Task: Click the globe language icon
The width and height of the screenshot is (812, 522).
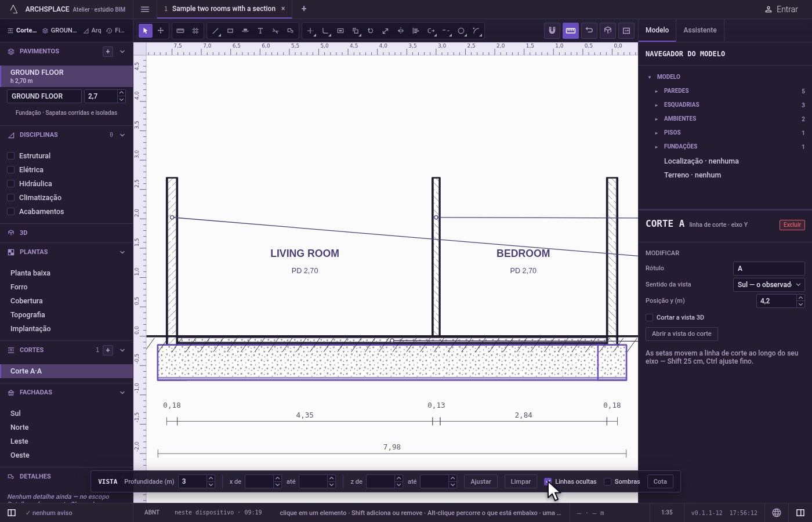Action: pyautogui.click(x=777, y=513)
